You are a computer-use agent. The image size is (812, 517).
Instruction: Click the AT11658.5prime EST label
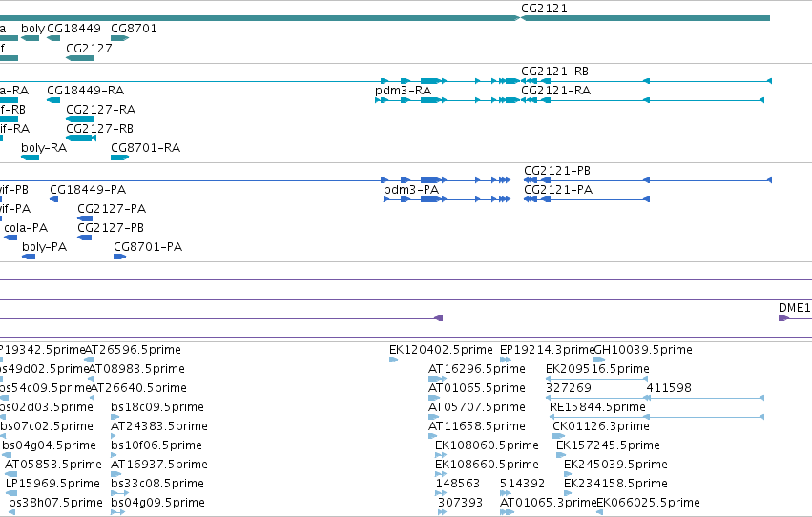477,426
